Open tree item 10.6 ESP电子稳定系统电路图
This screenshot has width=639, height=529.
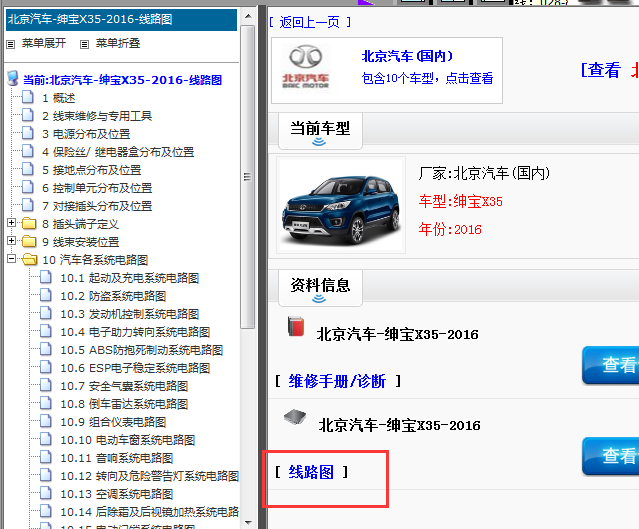tap(135, 368)
